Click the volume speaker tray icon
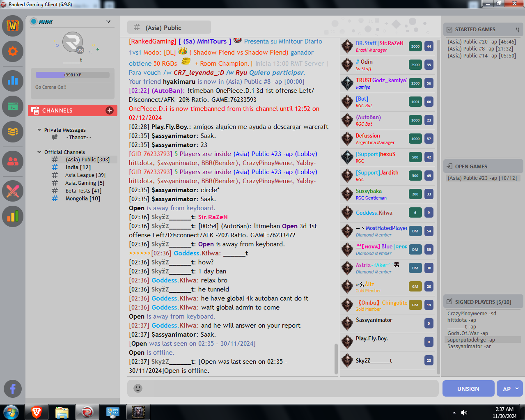This screenshot has width=525, height=420. pos(464,413)
